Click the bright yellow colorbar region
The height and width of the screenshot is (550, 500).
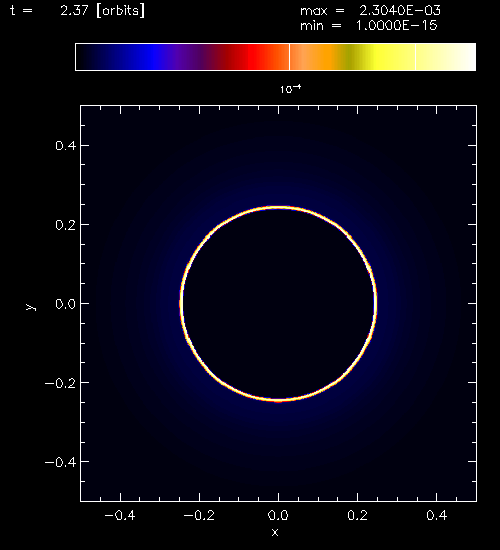[382, 57]
